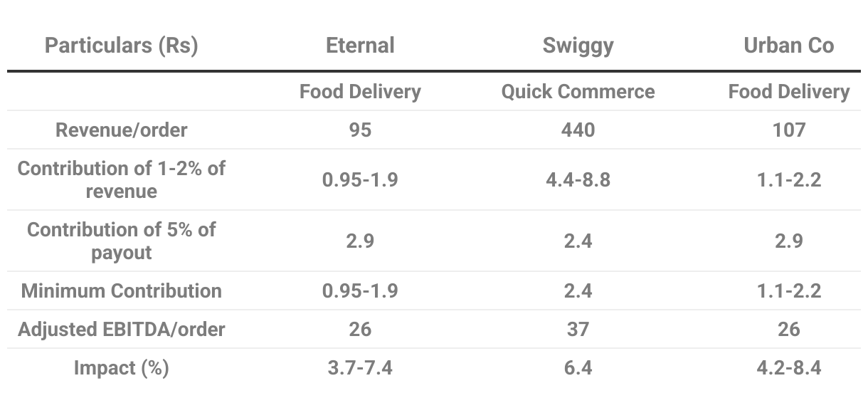Select Urban Co's impact value 4.2-8.4
Image resolution: width=868 pixels, height=393 pixels.
pos(788,368)
